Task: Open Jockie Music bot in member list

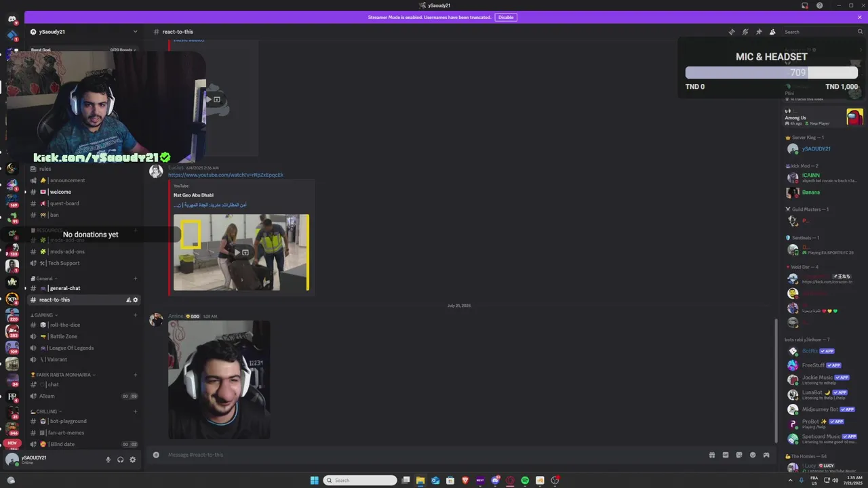Action: (822, 380)
